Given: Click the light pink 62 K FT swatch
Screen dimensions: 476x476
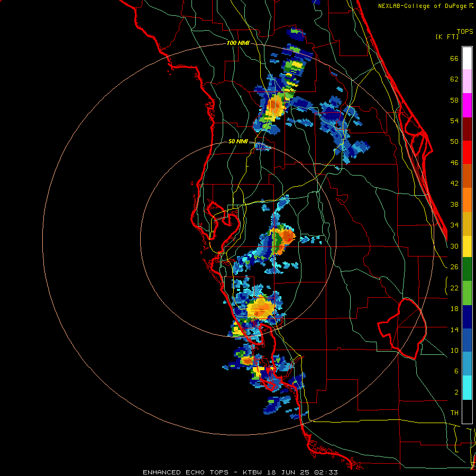Looking at the screenshot, I should [467, 81].
